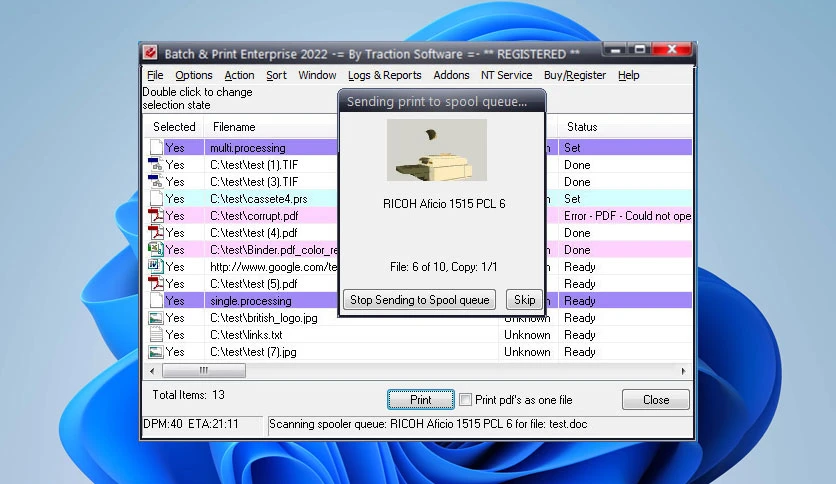Click Stop Sending to Spool queue
Viewport: 836px width, 484px height.
point(420,300)
